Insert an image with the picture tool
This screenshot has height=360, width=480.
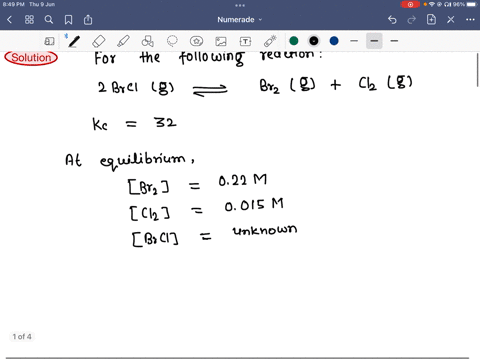221,41
